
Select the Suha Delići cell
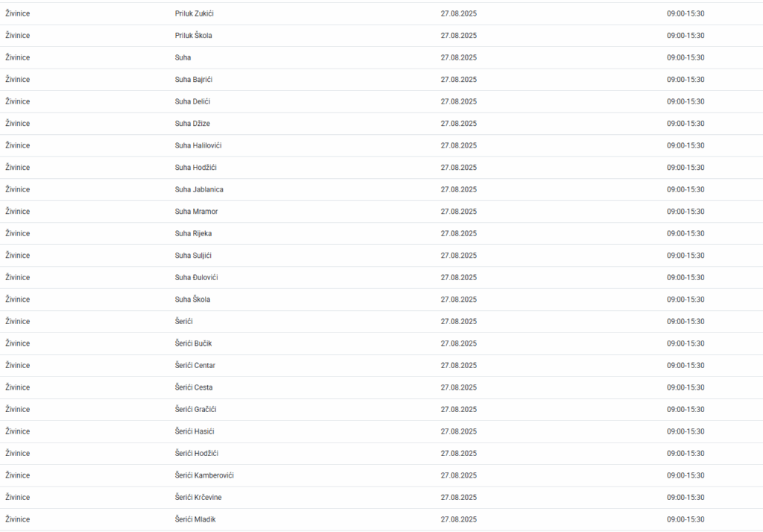(193, 101)
